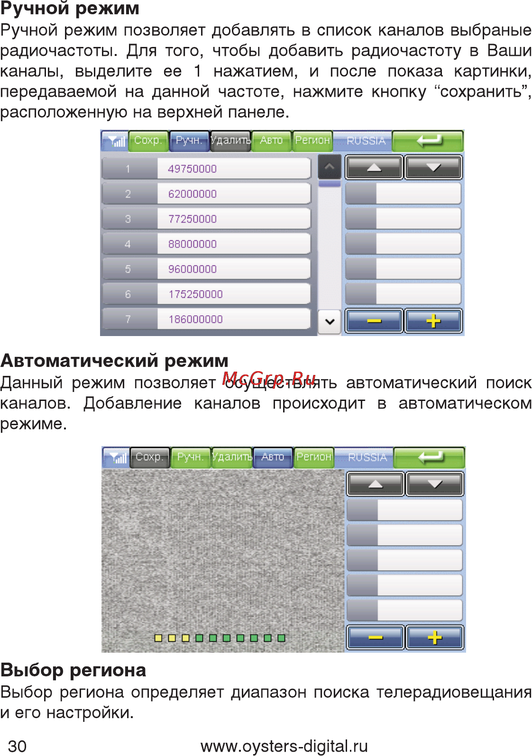This screenshot has width=532, height=756.
Task: Select frequency 62000000 row
Action: tap(206, 194)
